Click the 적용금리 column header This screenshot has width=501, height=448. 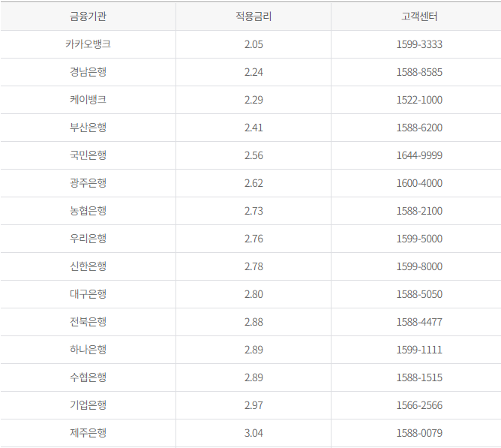tap(253, 17)
